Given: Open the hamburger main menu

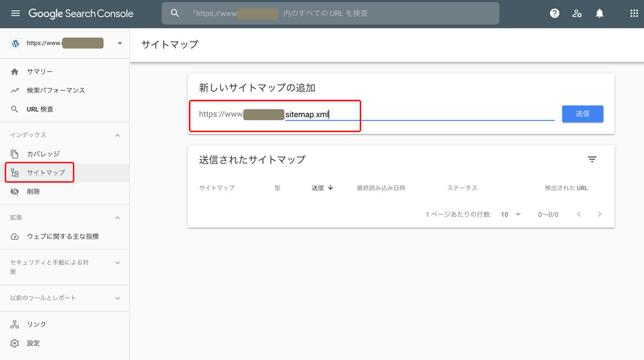Looking at the screenshot, I should point(15,13).
